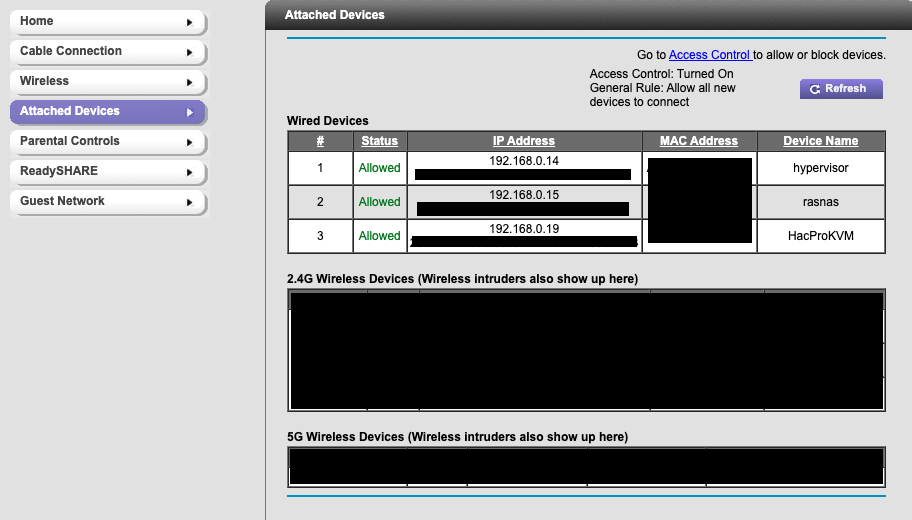Expand the ReadySHARE arrow icon

189,172
